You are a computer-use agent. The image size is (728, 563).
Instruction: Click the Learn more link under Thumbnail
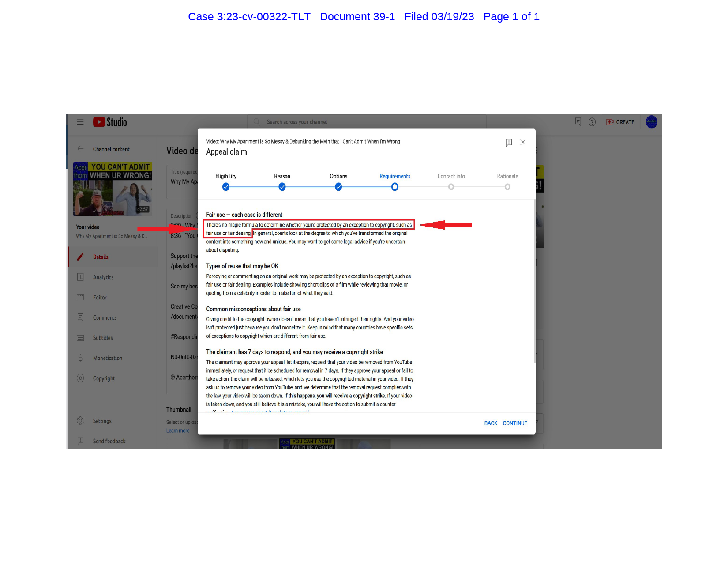coord(178,431)
